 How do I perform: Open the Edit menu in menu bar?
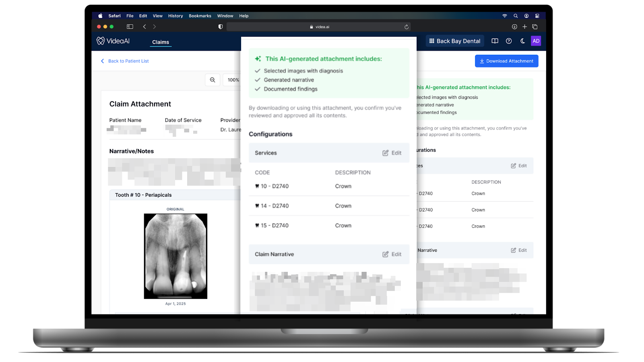tap(143, 16)
